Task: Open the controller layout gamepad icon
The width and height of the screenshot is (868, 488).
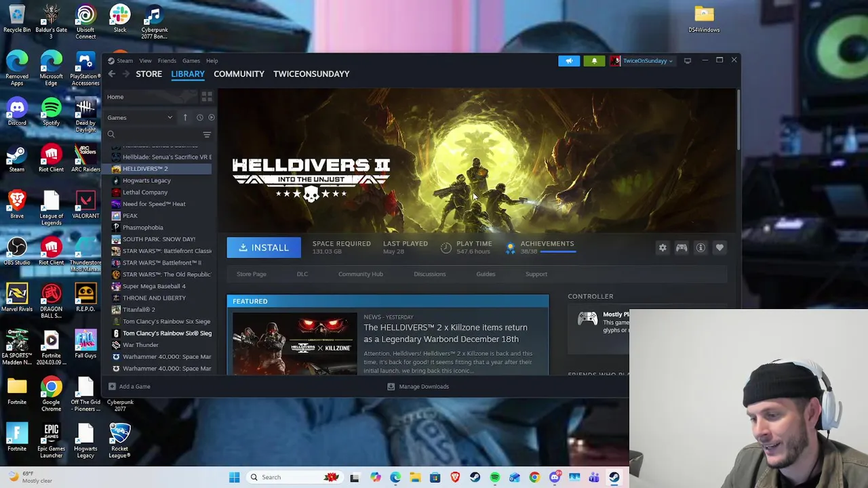Action: pyautogui.click(x=682, y=248)
